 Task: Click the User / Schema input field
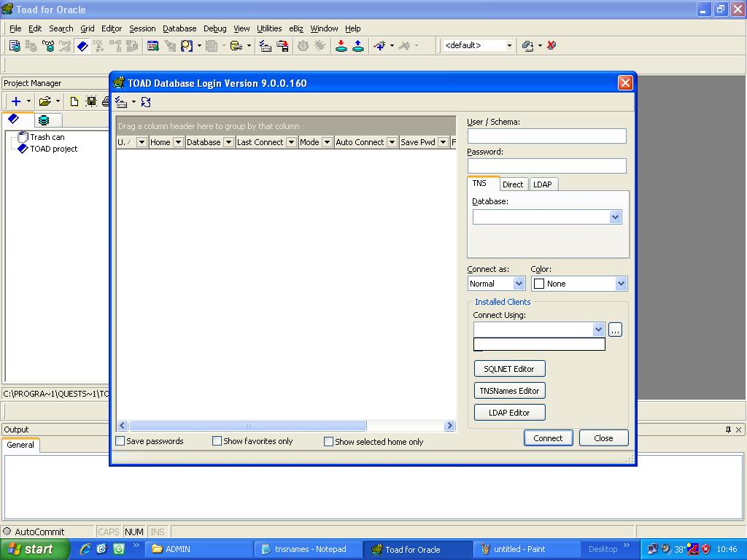pos(547,136)
